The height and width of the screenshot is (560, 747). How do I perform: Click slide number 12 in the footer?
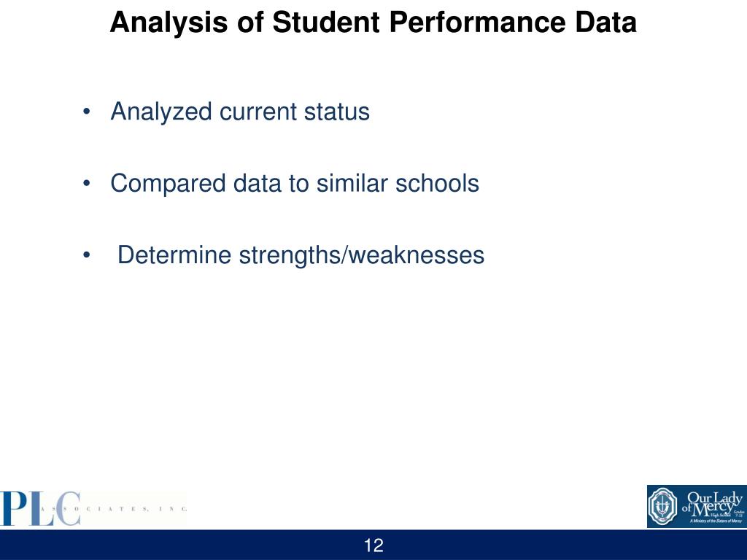(373, 545)
